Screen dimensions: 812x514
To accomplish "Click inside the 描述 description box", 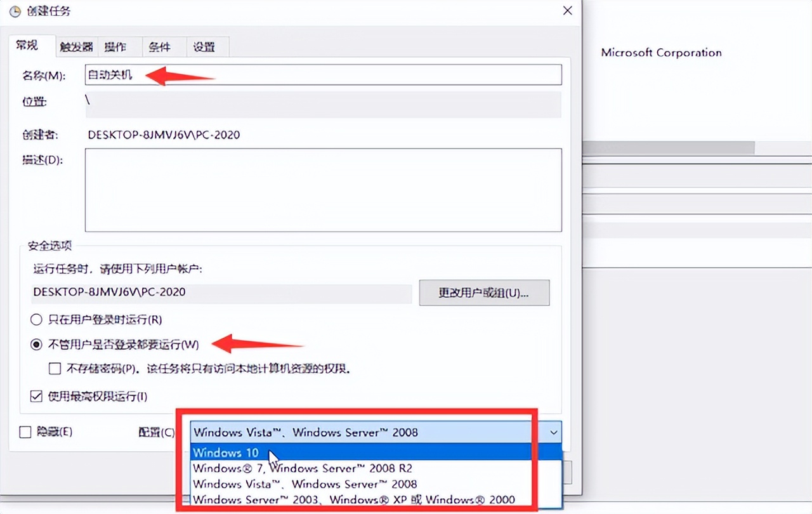I will pyautogui.click(x=317, y=189).
